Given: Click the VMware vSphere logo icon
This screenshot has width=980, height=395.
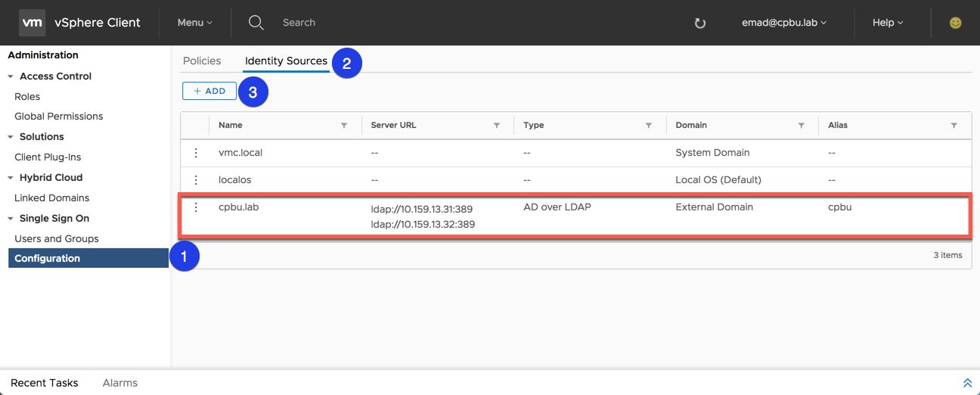Looking at the screenshot, I should click(32, 23).
